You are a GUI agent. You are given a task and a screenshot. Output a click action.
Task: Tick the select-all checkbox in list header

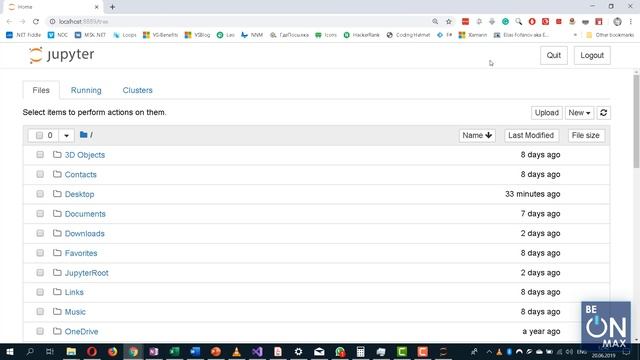click(x=39, y=135)
